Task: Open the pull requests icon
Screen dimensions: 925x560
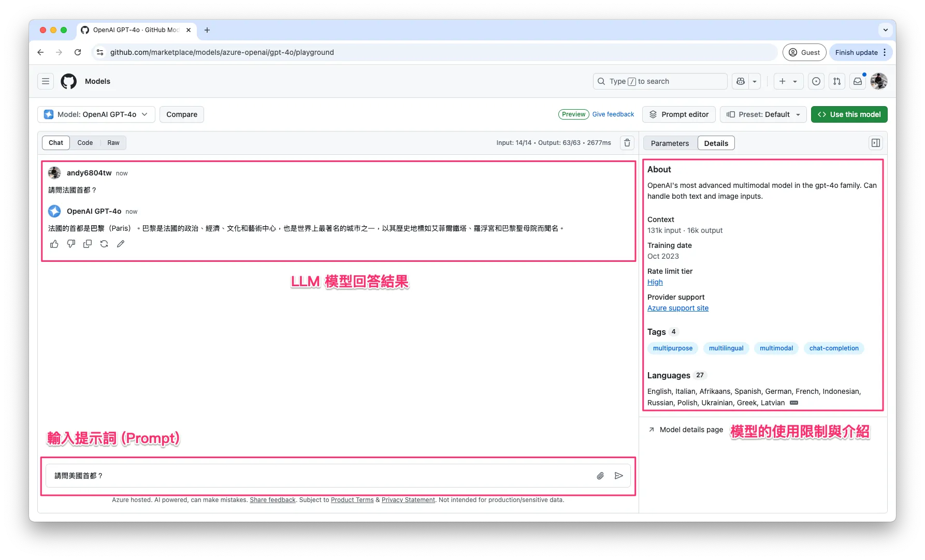Action: coord(837,81)
